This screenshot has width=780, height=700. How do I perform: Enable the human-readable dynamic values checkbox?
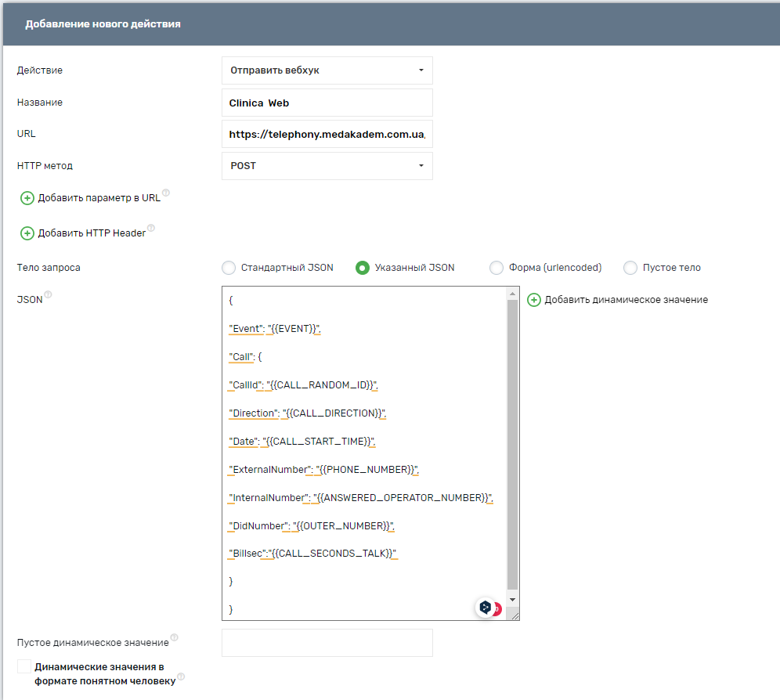click(24, 667)
